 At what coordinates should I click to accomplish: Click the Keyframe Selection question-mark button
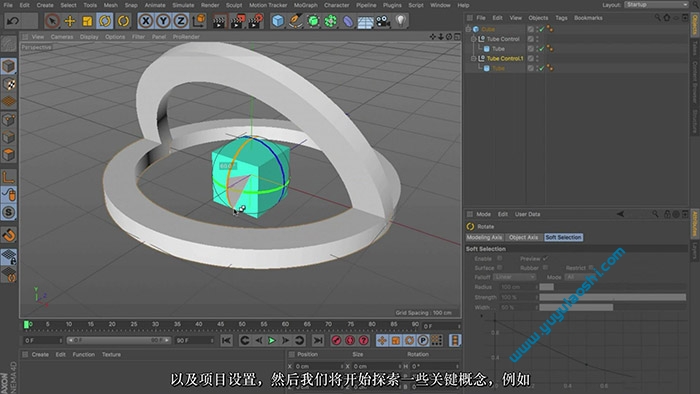[364, 340]
